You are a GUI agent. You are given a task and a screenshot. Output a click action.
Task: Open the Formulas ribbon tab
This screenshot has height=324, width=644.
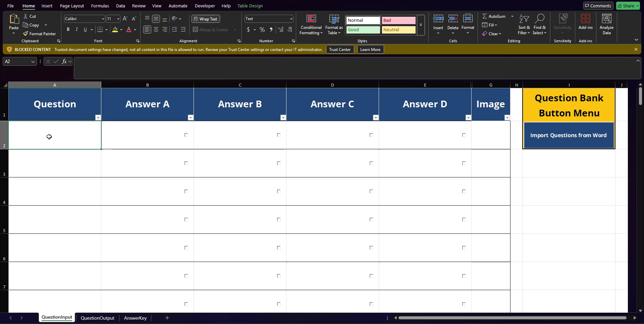point(100,6)
